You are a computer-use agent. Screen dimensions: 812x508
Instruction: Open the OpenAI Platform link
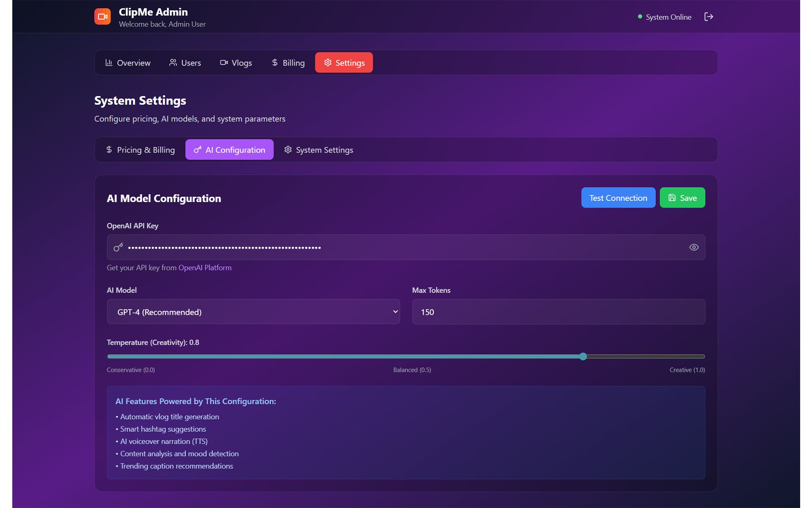[x=205, y=268]
